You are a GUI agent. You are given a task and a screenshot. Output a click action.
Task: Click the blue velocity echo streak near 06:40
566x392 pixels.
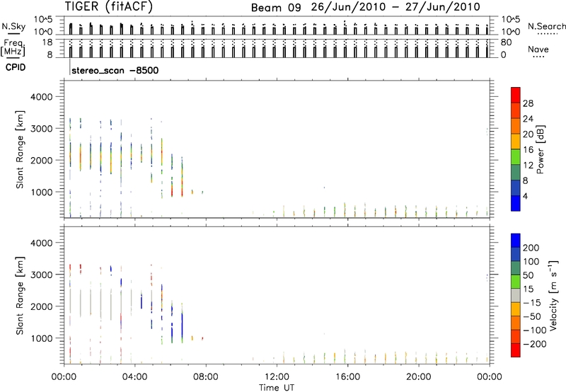click(183, 325)
